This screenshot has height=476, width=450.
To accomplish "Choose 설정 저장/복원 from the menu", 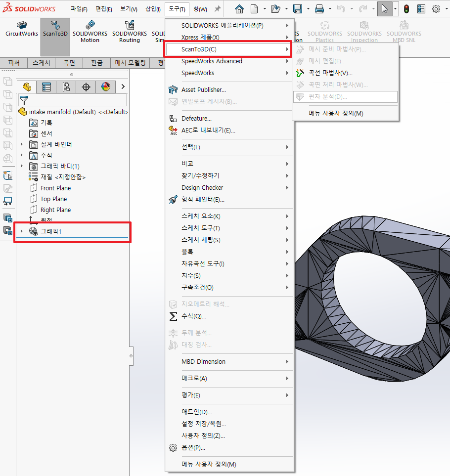I will coord(204,424).
